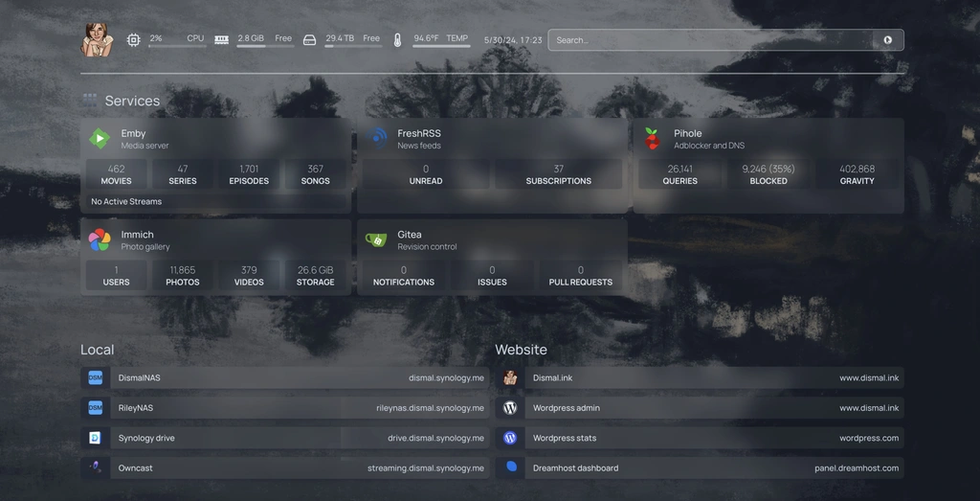Click the Pihole raspberry icon
The width and height of the screenshot is (980, 501).
(652, 138)
